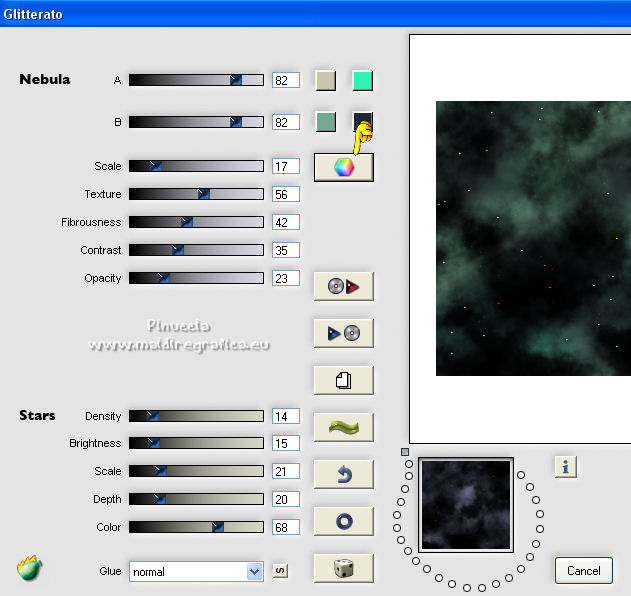
Task: Click the Nebula Opacity value field
Action: click(x=285, y=278)
